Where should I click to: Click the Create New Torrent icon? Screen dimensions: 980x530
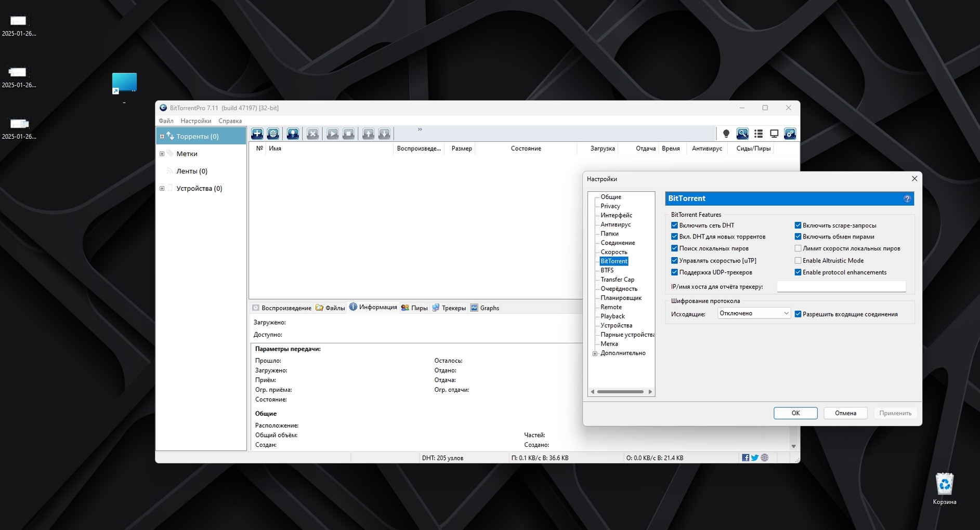point(293,134)
